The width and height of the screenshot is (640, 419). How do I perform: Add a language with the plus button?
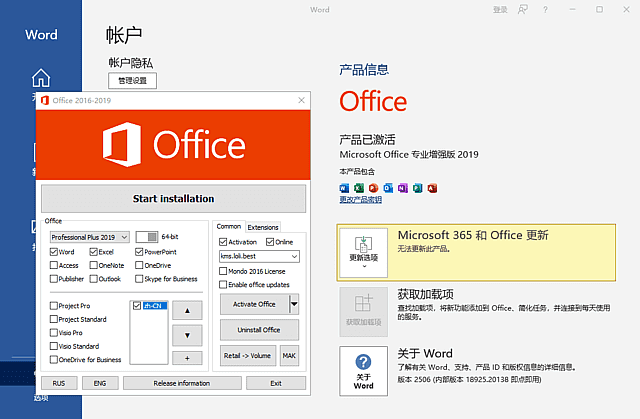pos(187,358)
